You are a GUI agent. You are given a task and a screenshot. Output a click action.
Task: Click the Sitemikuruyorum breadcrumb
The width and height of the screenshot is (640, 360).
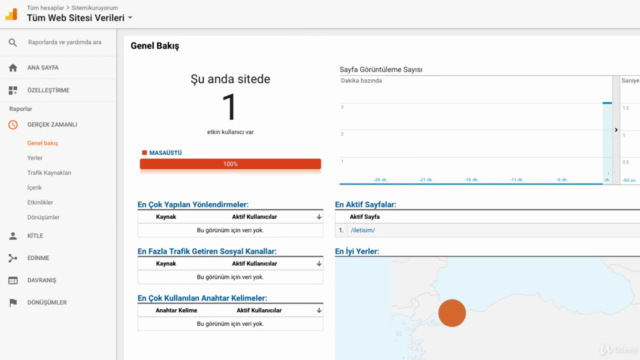95,8
